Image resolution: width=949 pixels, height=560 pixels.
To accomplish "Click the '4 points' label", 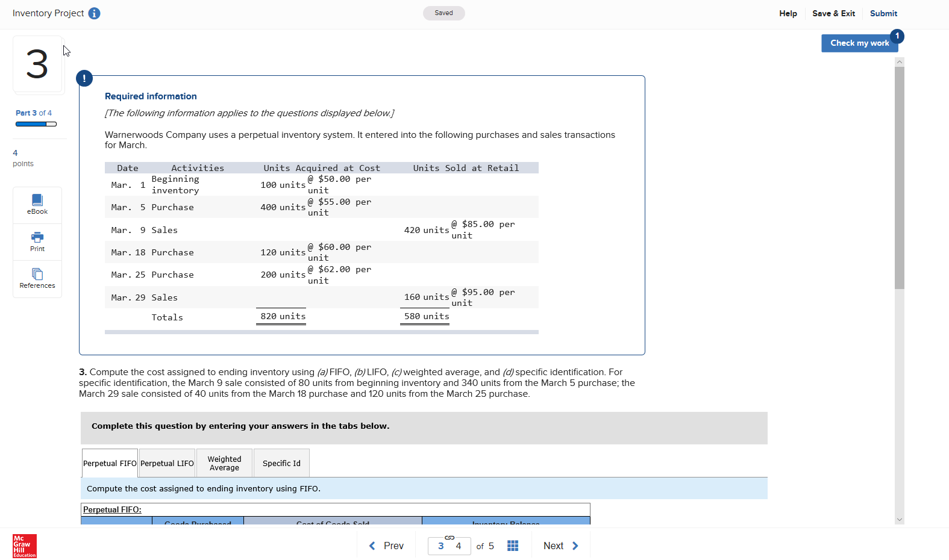I will 23,158.
